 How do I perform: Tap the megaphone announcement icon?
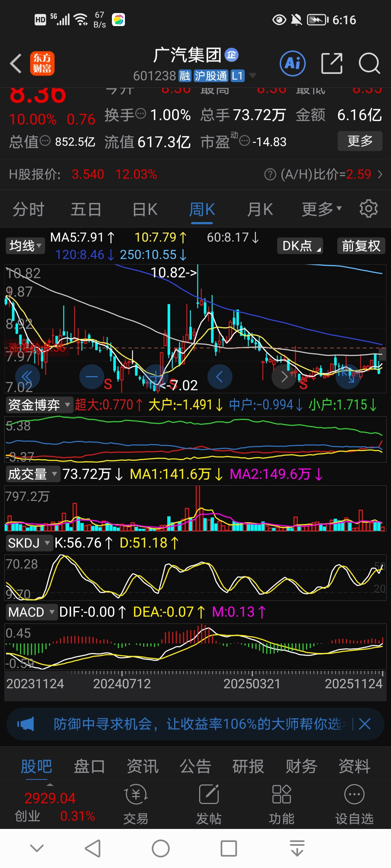pyautogui.click(x=26, y=724)
